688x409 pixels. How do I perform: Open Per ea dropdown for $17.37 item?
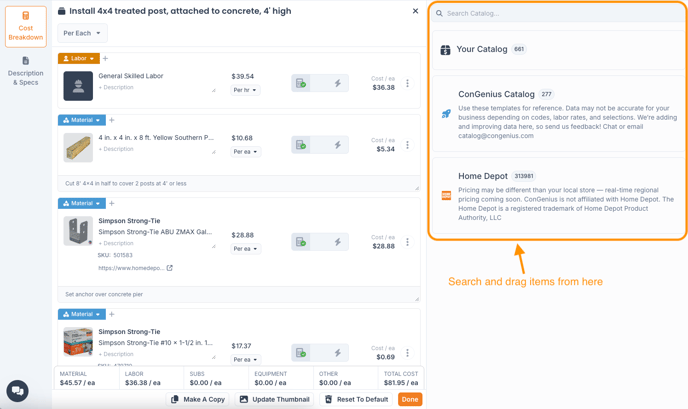(x=246, y=359)
